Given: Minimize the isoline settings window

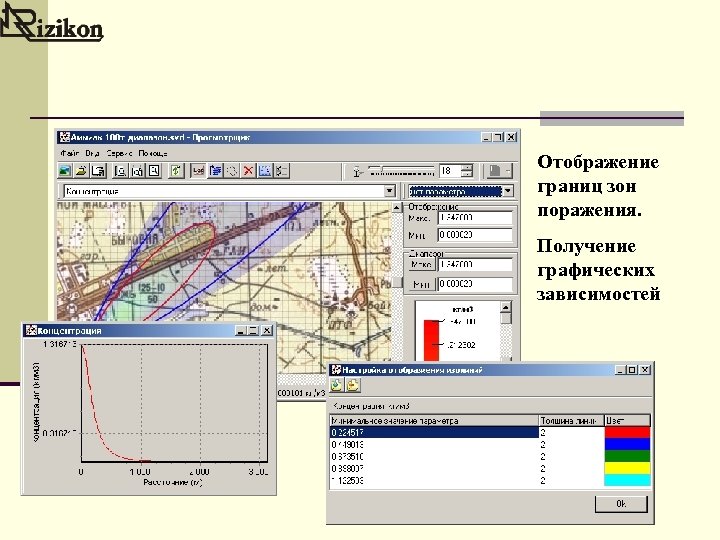Looking at the screenshot, I should click(620, 370).
